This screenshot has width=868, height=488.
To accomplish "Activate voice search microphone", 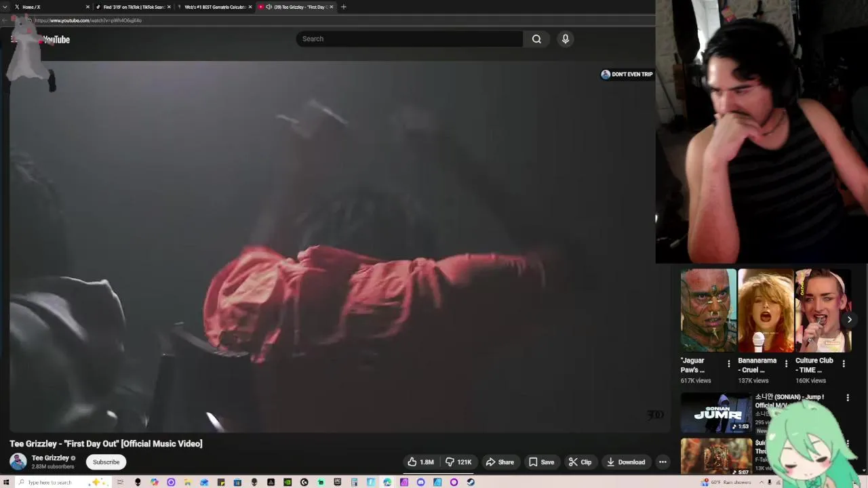I will 565,39.
